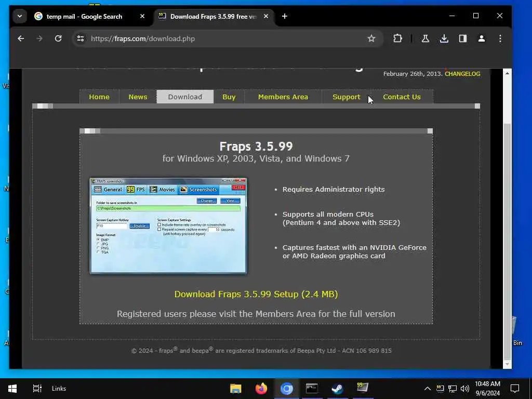
Task: Click the Requires Administrator rights text
Action: pos(334,189)
